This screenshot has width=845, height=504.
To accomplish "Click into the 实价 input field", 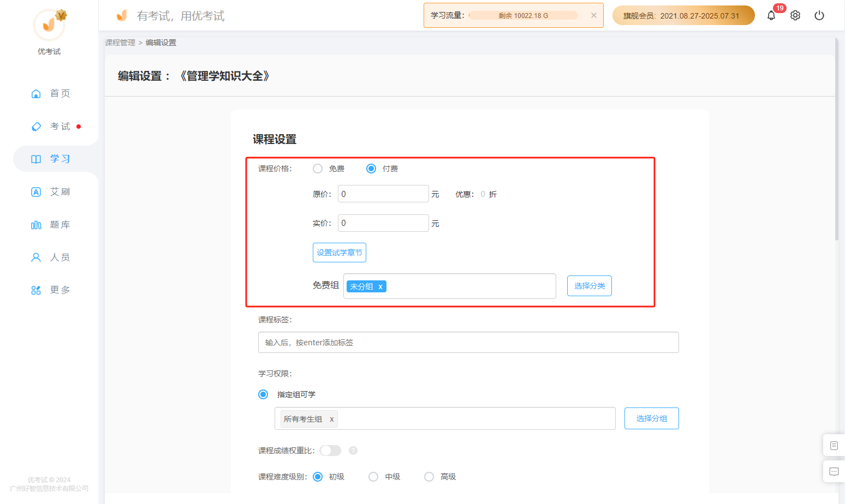I will [x=383, y=223].
